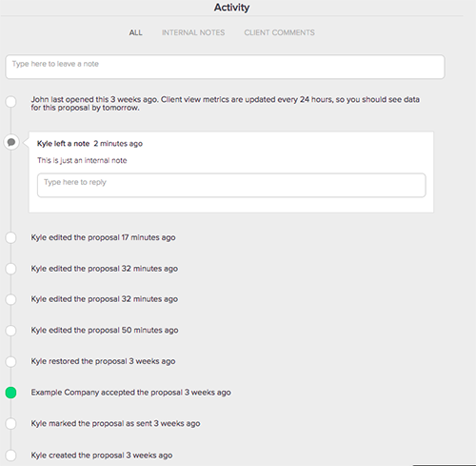Viewport: 476px width, 466px height.
Task: Click 'Kyle created the proposal 3 weeks ago'
Action: (x=102, y=456)
